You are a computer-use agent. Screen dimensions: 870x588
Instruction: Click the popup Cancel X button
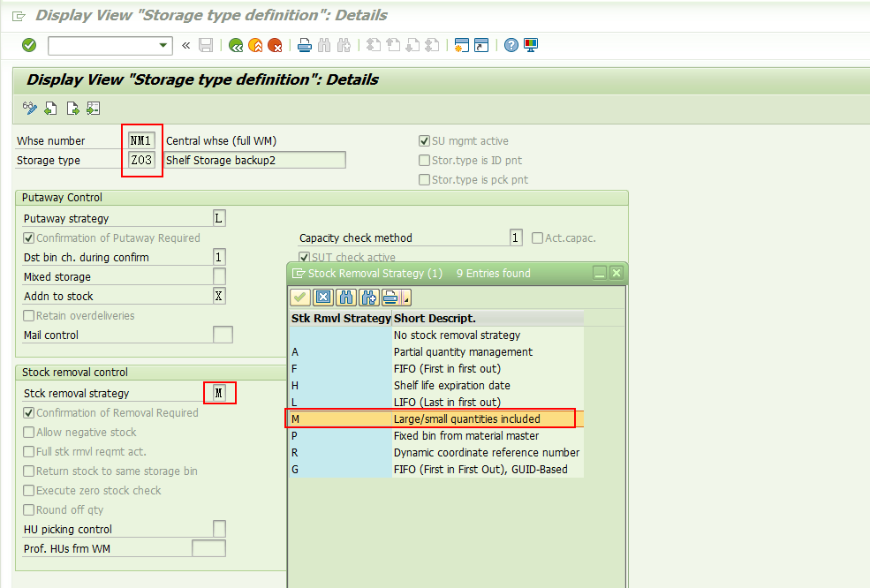click(x=323, y=298)
